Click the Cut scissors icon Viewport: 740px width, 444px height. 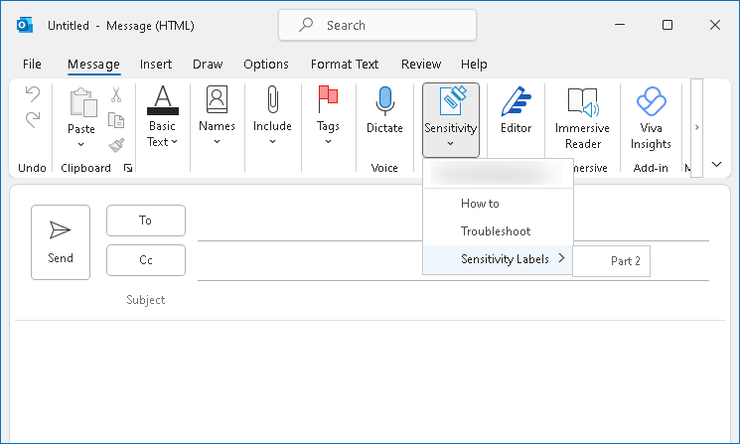[116, 96]
